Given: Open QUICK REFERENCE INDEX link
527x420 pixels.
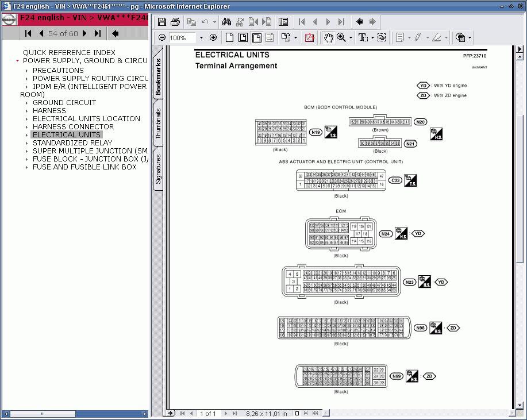Looking at the screenshot, I should (69, 53).
